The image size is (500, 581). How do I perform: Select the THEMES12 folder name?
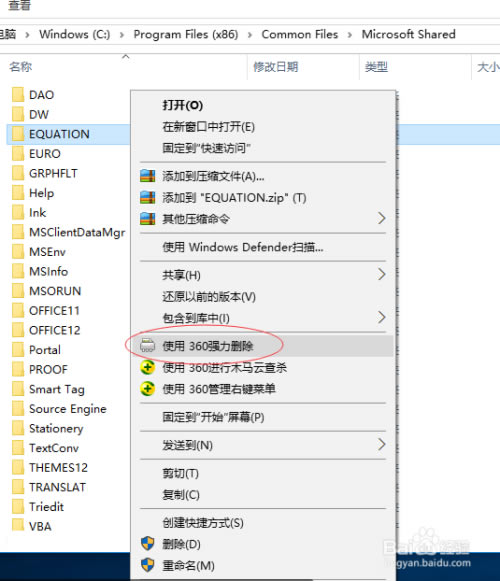click(59, 468)
